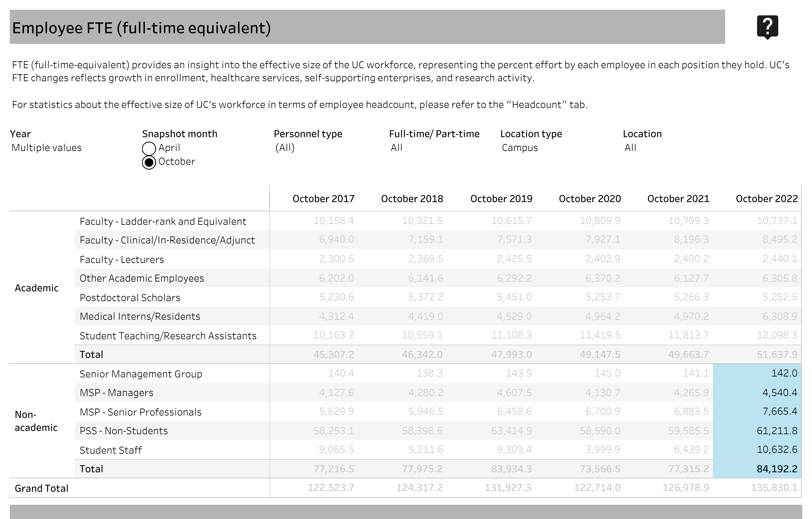812x519 pixels.
Task: Select MSP - Senior Professionals row label
Action: pos(140,412)
